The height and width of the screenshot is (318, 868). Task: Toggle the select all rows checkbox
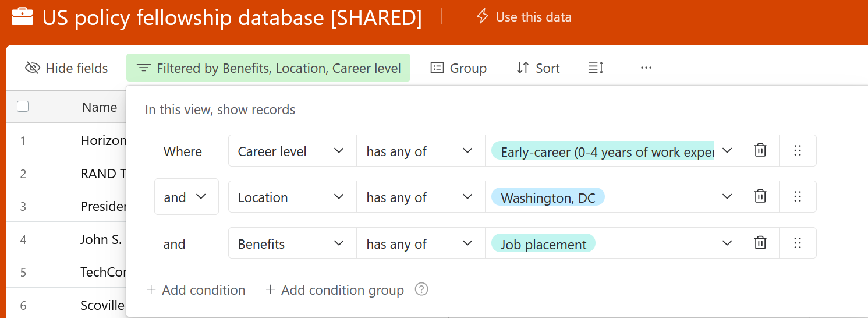coord(23,107)
